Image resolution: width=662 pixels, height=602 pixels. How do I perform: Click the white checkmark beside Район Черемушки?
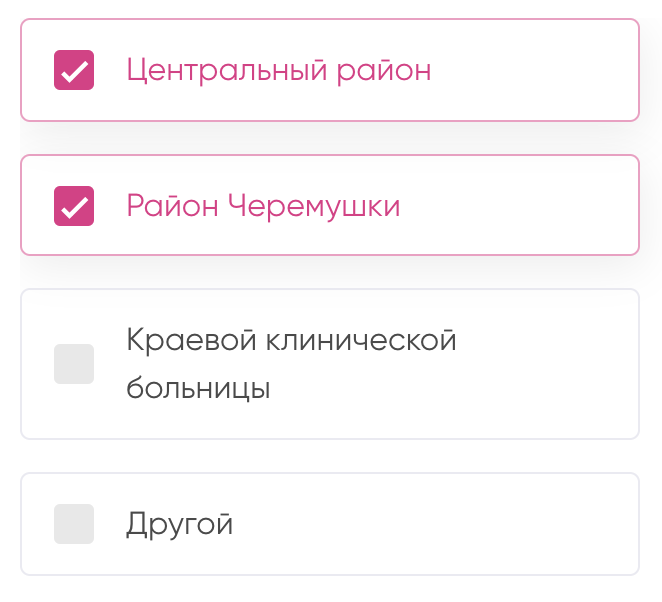(74, 207)
